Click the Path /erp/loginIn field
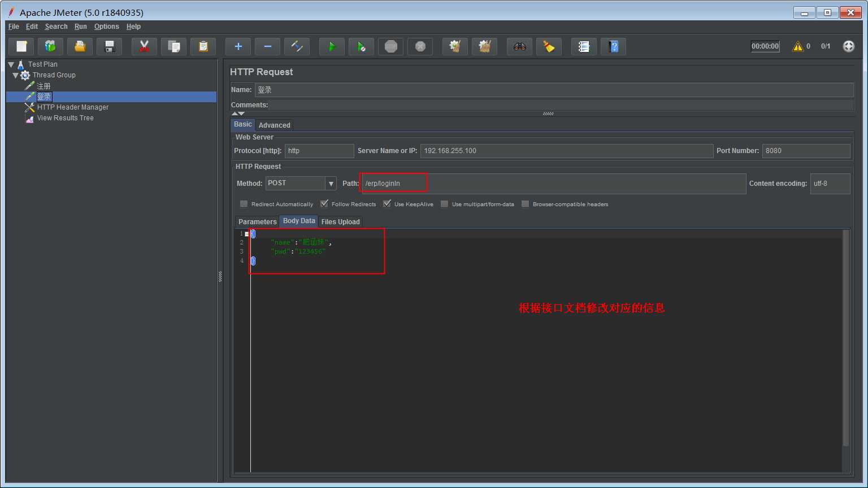The width and height of the screenshot is (868, 488). pyautogui.click(x=554, y=184)
